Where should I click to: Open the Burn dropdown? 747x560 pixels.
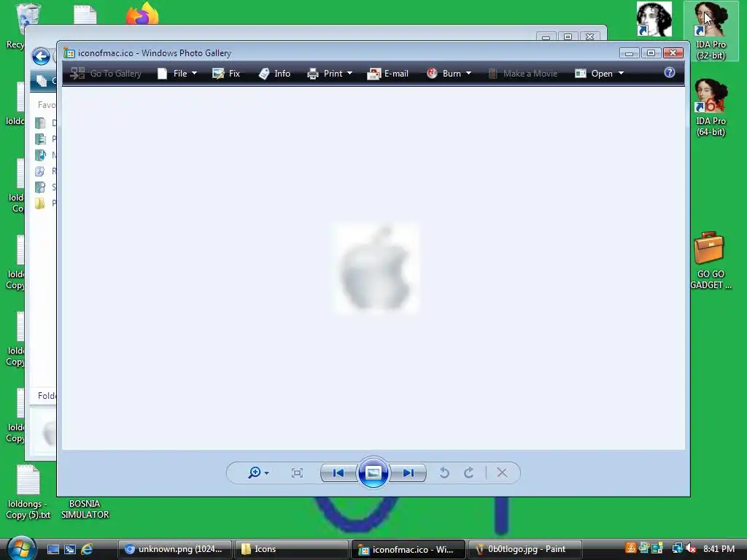(449, 74)
